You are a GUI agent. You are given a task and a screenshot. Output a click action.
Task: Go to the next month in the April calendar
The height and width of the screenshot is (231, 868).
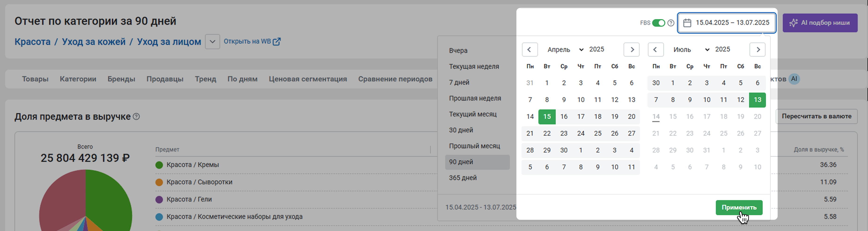[632, 50]
